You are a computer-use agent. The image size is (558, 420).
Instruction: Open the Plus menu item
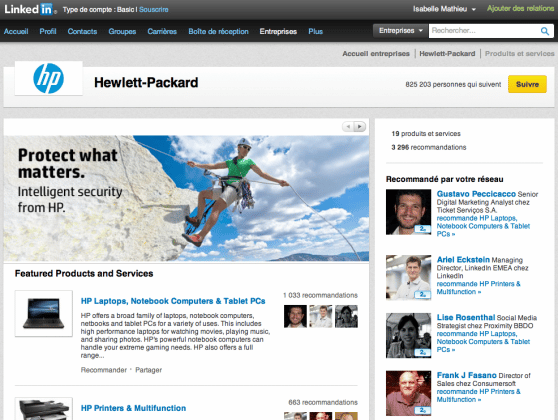point(315,31)
